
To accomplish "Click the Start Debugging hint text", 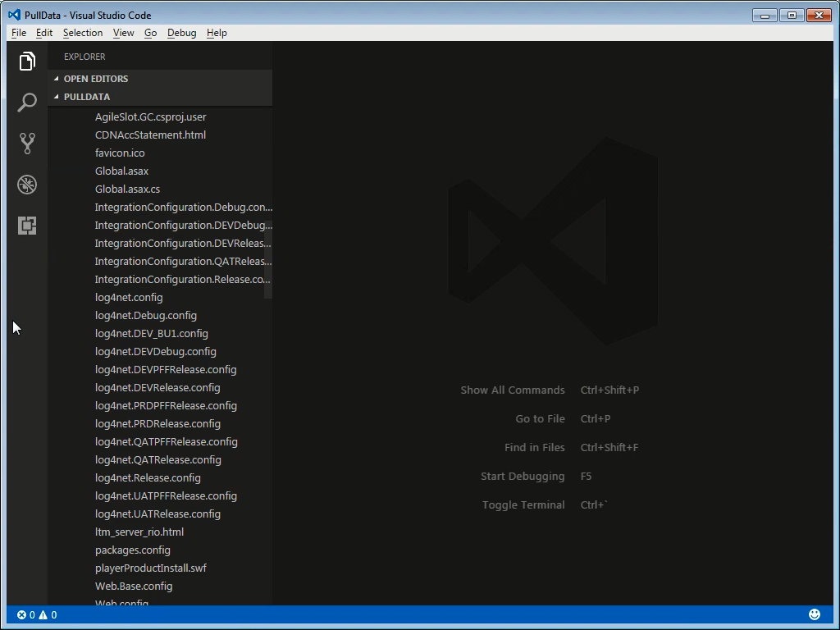I will (x=523, y=477).
